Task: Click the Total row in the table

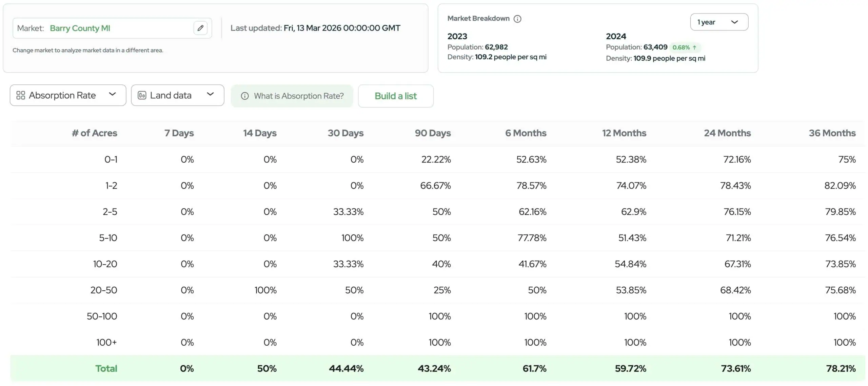Action: click(x=106, y=368)
